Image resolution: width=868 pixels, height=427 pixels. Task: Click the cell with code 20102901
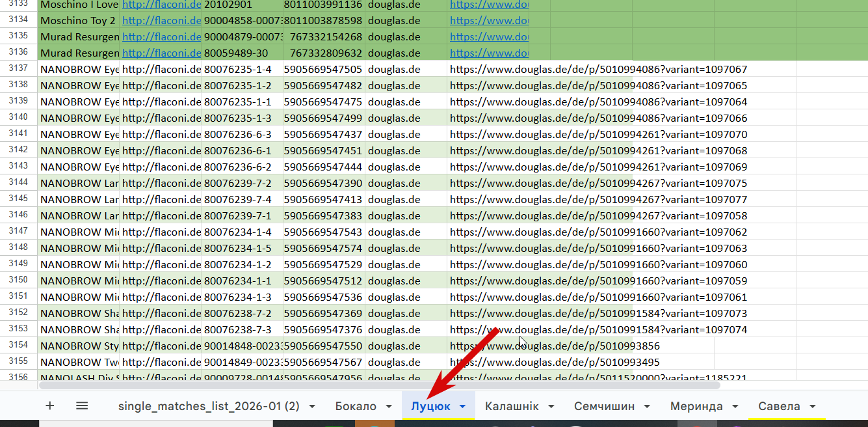point(243,5)
